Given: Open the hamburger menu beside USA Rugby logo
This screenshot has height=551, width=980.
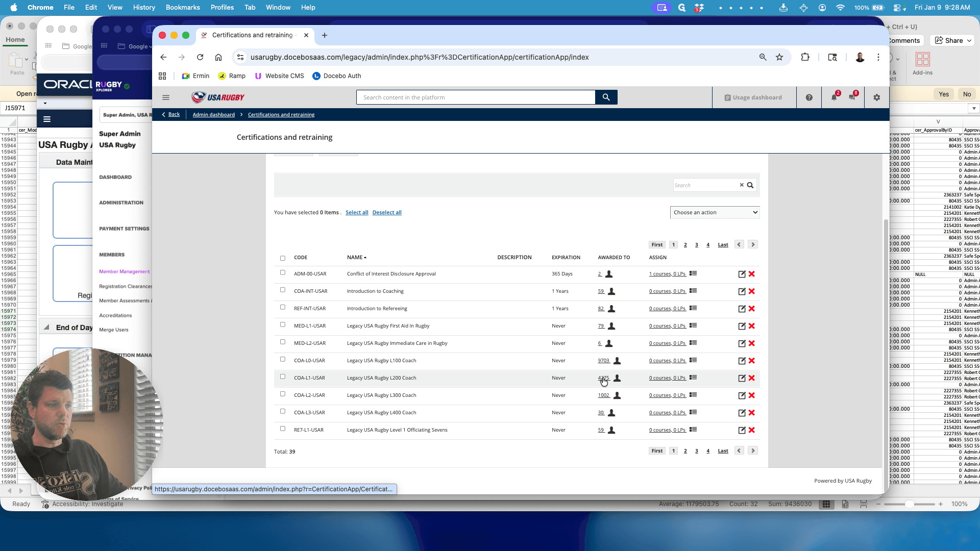Looking at the screenshot, I should (x=166, y=97).
